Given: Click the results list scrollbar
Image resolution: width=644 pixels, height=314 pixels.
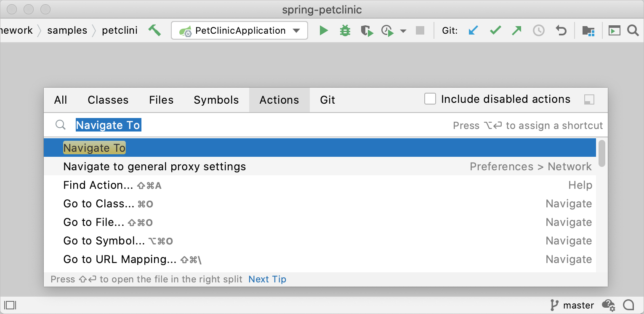Looking at the screenshot, I should (x=602, y=153).
